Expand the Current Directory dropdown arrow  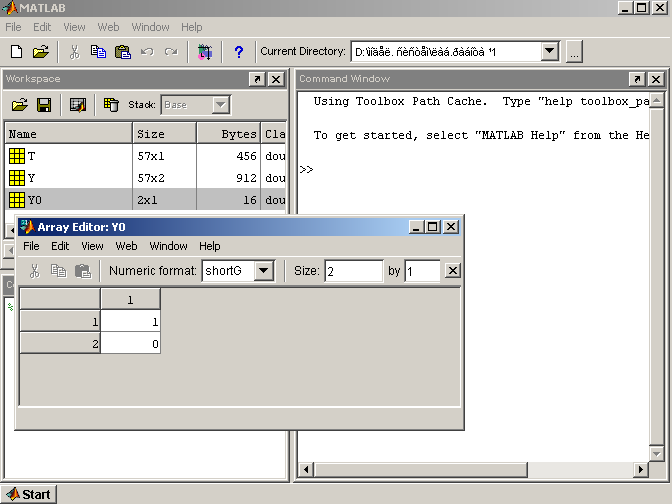click(x=549, y=52)
